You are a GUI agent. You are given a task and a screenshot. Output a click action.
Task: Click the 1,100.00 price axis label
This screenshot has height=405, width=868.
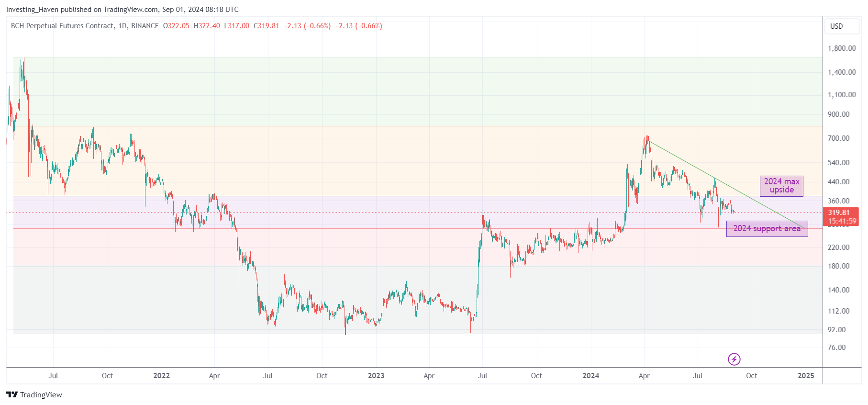click(x=842, y=95)
